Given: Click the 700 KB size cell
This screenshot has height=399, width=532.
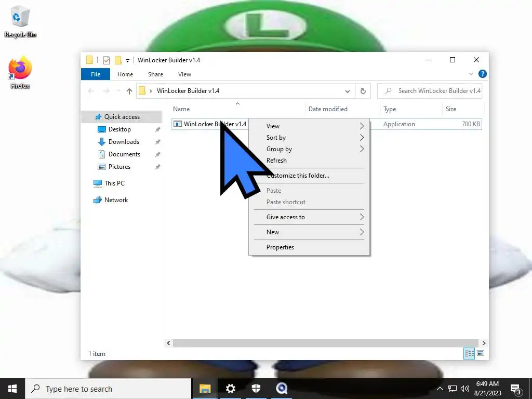Looking at the screenshot, I should [471, 124].
